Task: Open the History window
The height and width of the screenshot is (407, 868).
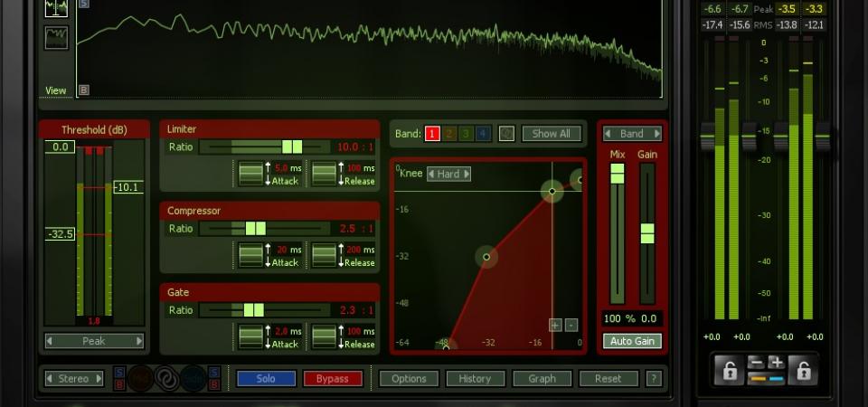Action: 475,379
